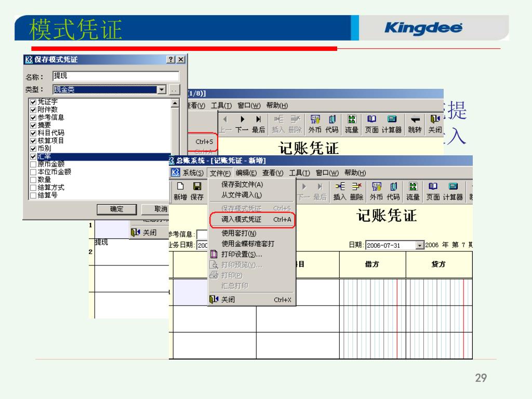Click the help question mark in 保存模式凭证 dialog

tap(170, 59)
